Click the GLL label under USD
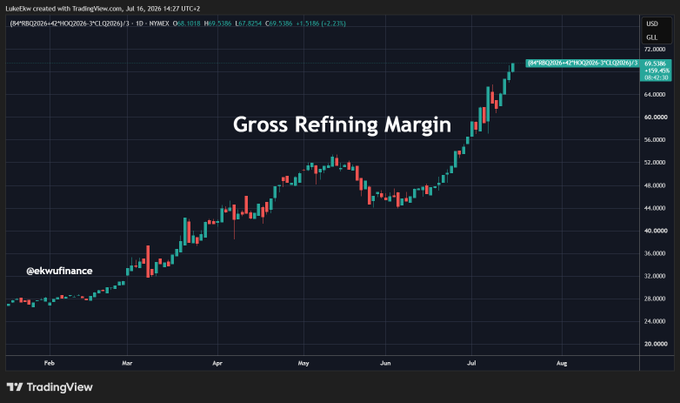680x403 pixels. pyautogui.click(x=651, y=37)
